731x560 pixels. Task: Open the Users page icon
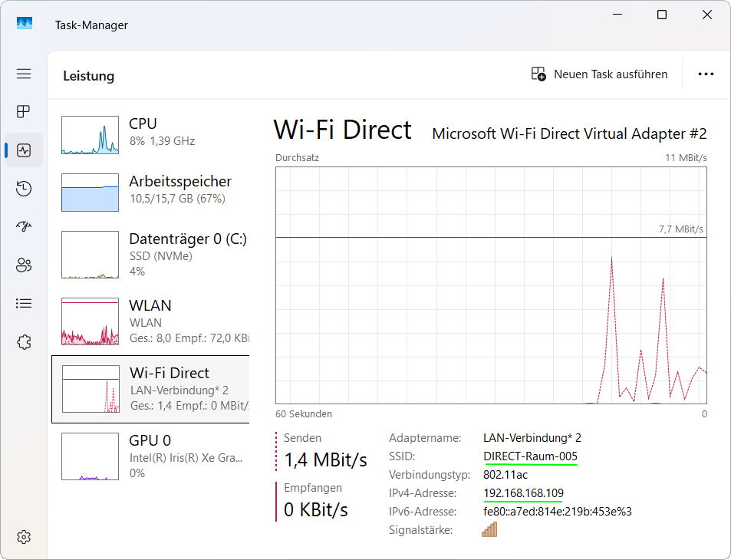coord(24,265)
